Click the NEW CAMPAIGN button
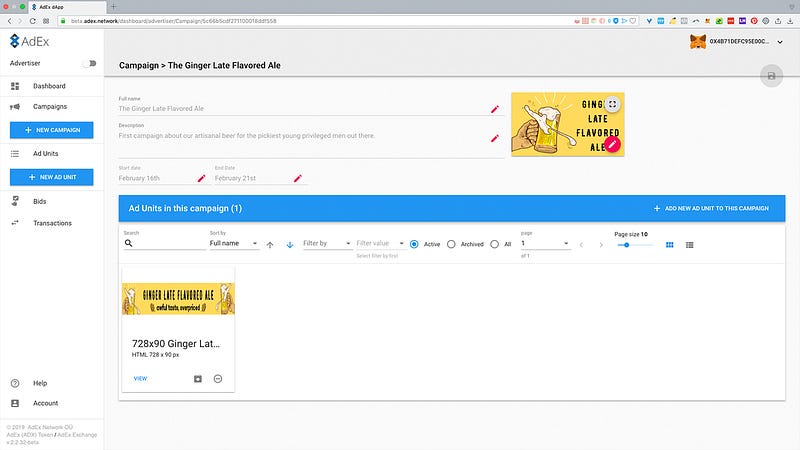Viewport: 800px width, 450px height. click(52, 130)
